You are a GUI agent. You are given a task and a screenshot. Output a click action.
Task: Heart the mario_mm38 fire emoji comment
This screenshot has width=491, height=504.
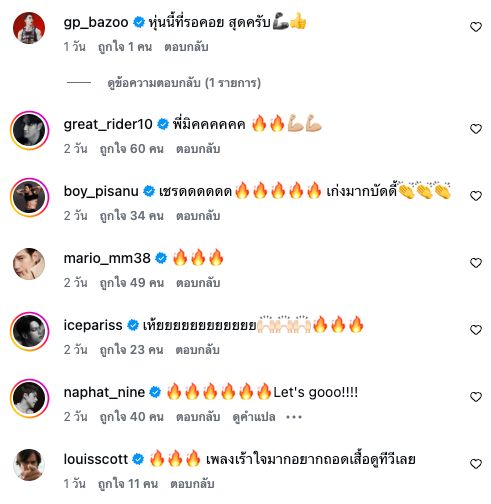(x=476, y=263)
